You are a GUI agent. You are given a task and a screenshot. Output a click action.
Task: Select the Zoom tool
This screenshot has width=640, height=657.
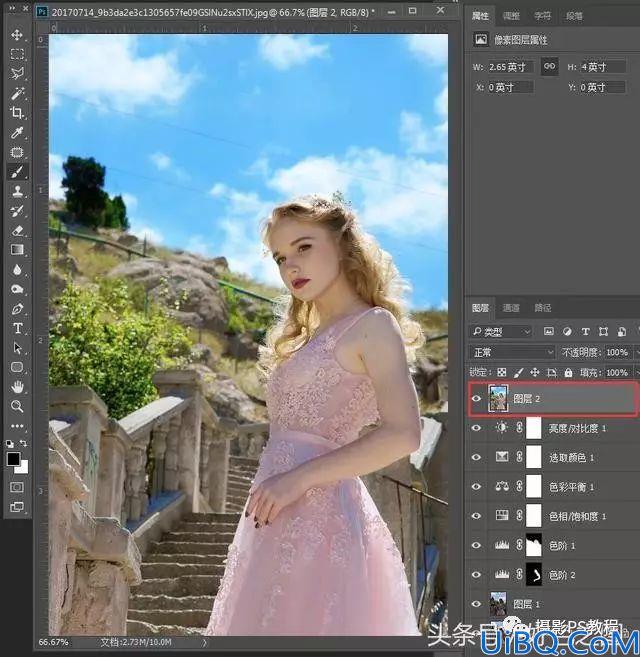coord(17,406)
